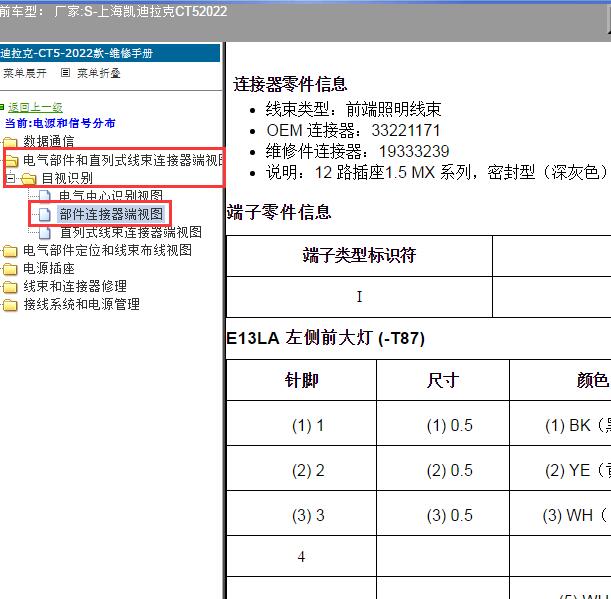Click the vehicle model text 上海凯迪拉克CT52022
The height and width of the screenshot is (599, 611).
(x=161, y=11)
